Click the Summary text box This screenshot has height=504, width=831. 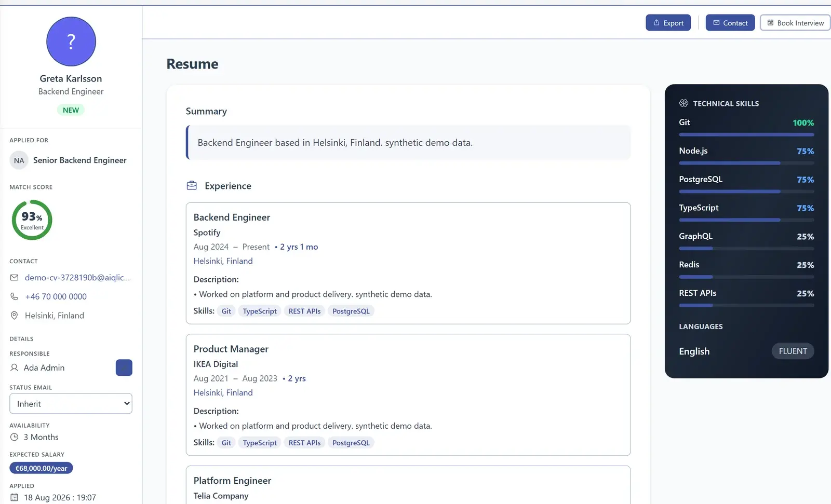point(408,143)
